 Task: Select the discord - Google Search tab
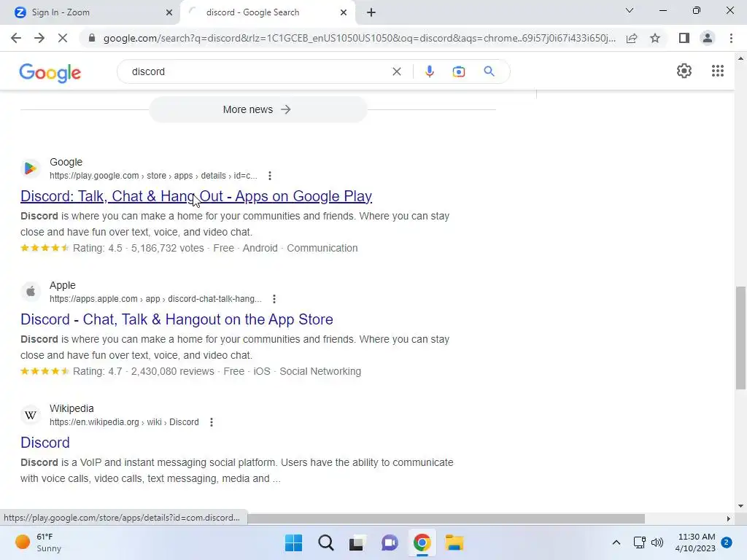tap(268, 12)
